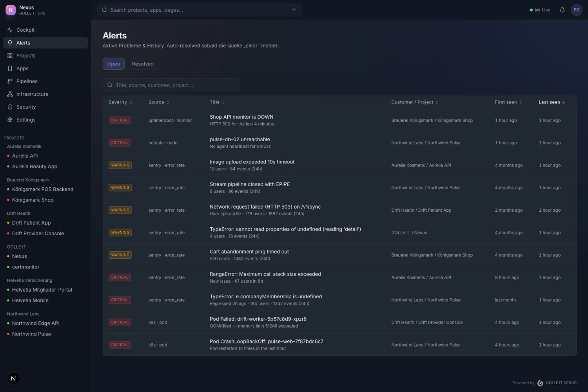Switch to the Open alerts tab
The image size is (588, 392).
[114, 64]
